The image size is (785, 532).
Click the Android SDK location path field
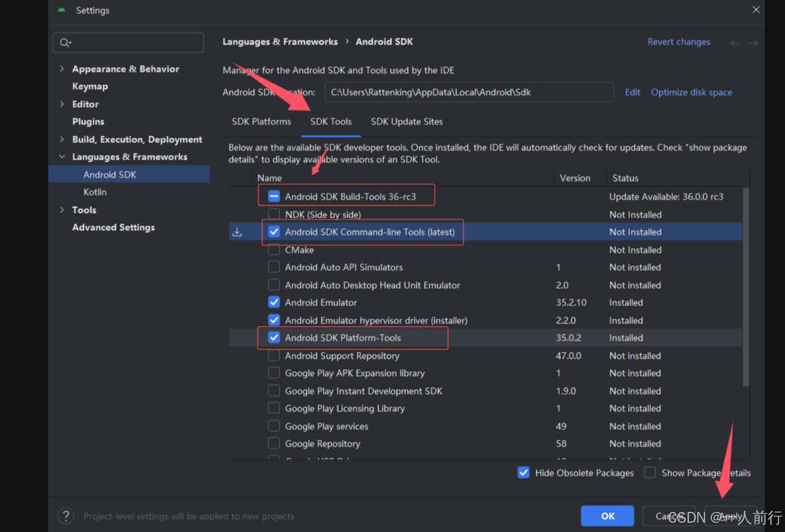tap(469, 92)
